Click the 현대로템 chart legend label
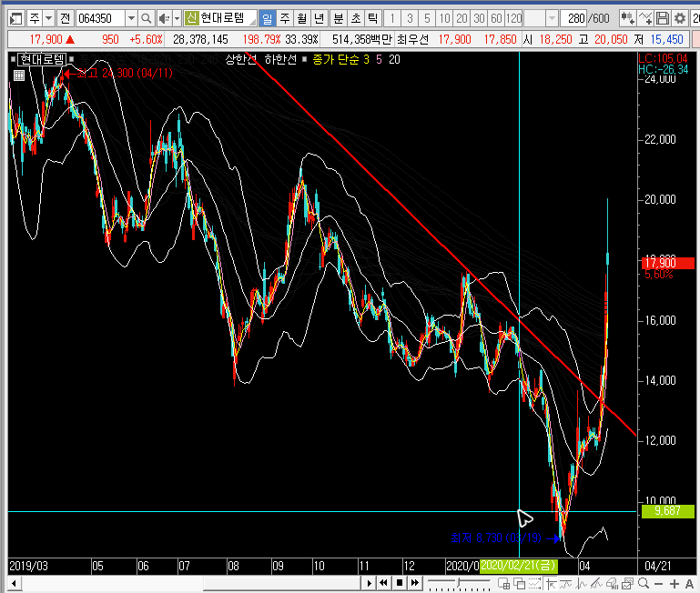This screenshot has width=700, height=593. (42, 59)
